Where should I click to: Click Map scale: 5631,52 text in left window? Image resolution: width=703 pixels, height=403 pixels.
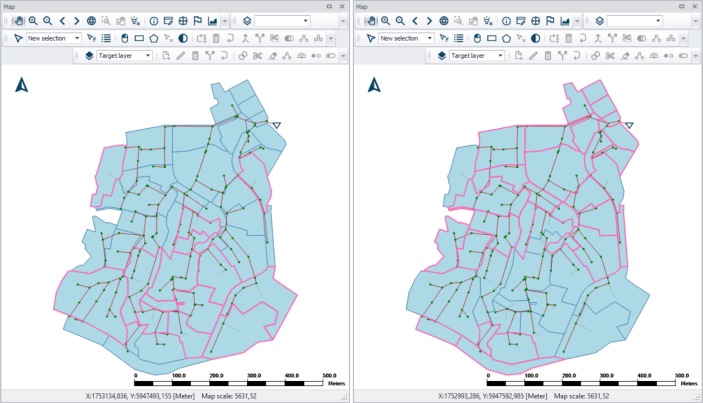coord(229,396)
